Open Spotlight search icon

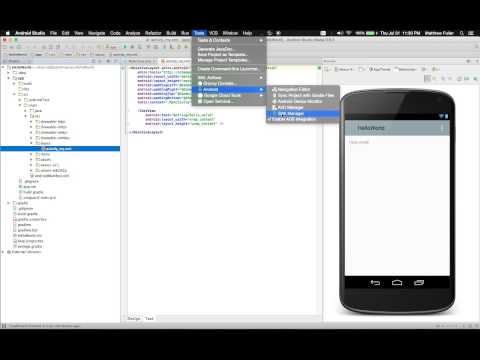(462, 33)
